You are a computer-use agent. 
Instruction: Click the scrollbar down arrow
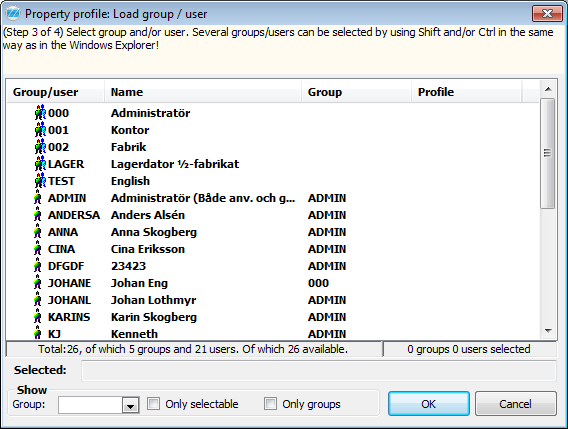[548, 330]
